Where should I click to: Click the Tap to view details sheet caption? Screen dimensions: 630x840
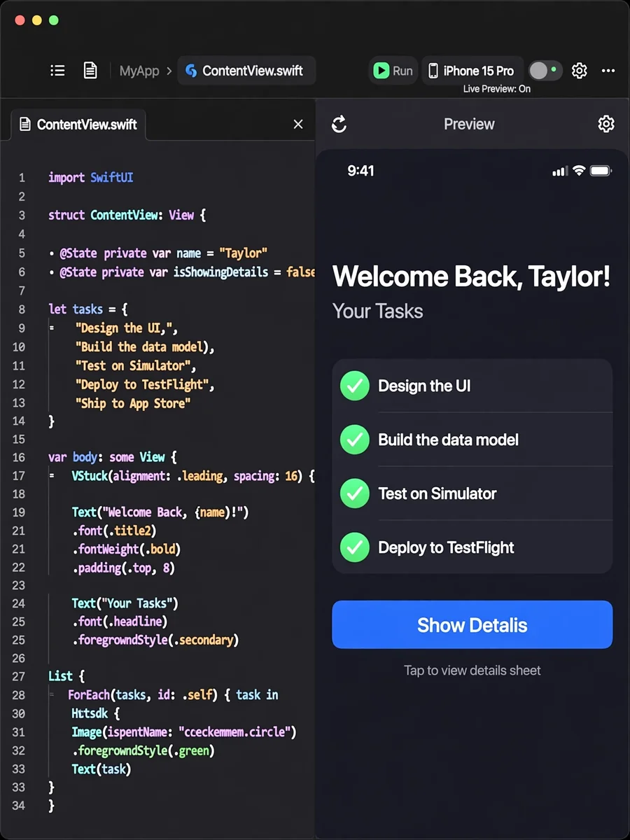pos(472,671)
